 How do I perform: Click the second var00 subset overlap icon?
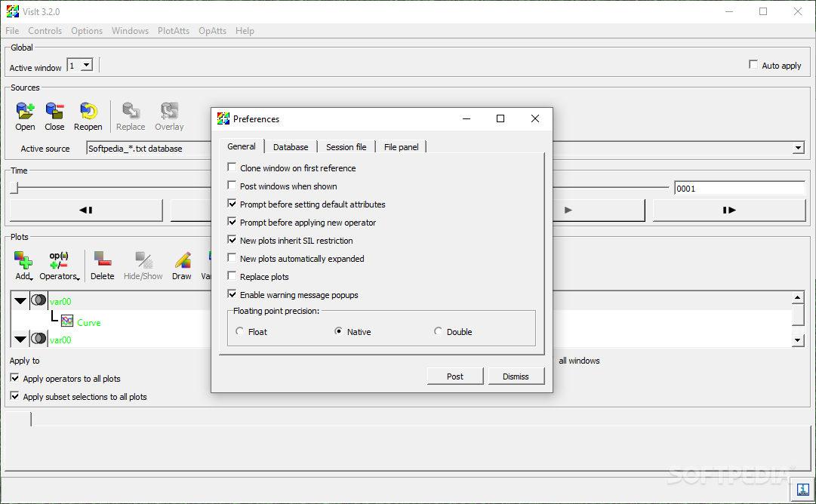[x=38, y=339]
